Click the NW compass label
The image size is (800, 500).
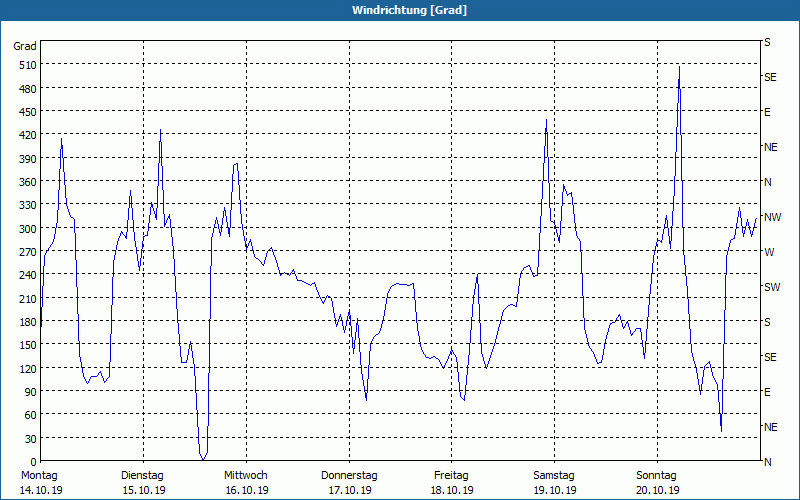[772, 217]
